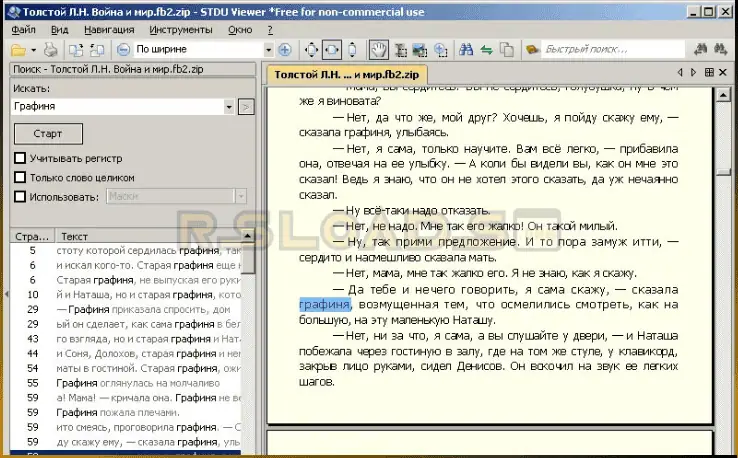Click the Текст column header
Image resolution: width=738 pixels, height=458 pixels.
point(148,236)
